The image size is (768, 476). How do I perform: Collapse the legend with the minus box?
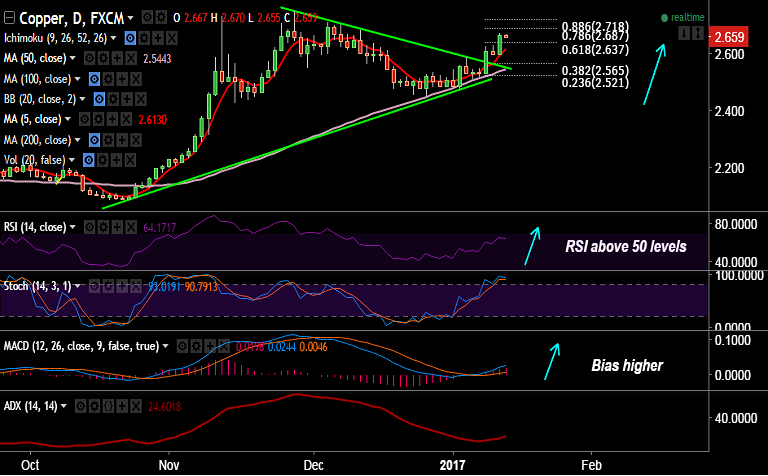[9, 19]
